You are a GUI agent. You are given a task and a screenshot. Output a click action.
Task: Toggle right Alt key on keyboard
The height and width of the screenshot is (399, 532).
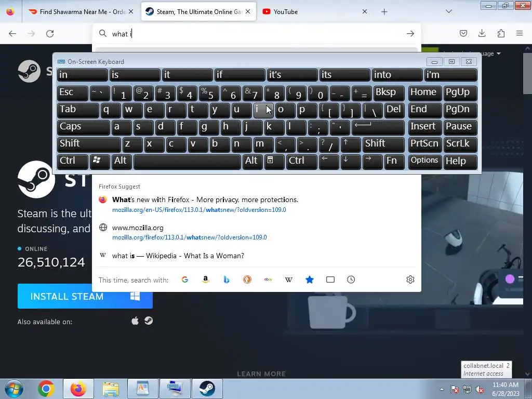point(252,162)
